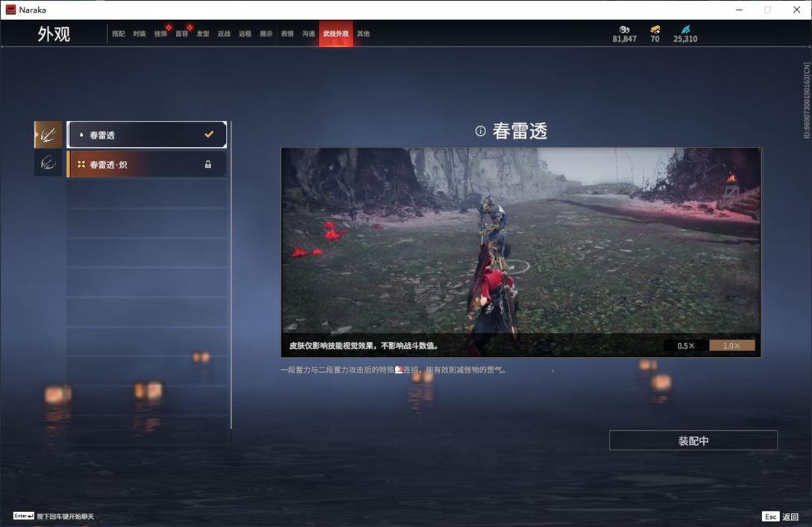Open the 搭配 tab
812x527 pixels.
[119, 34]
